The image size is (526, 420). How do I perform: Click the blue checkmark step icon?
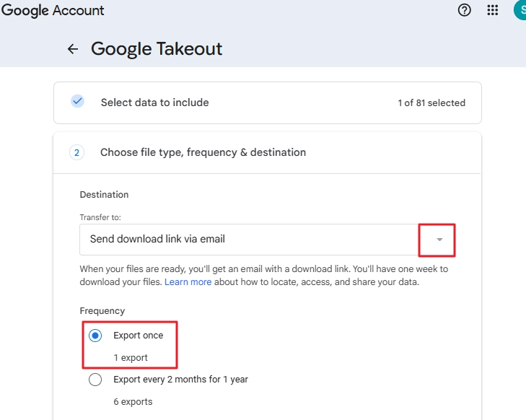click(x=77, y=101)
